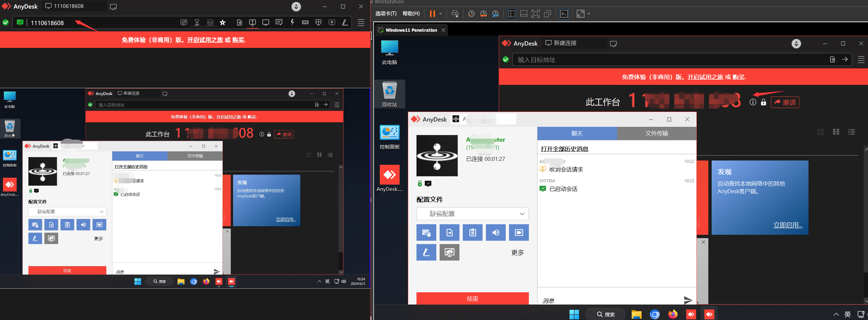Toggle keyboard and mouse permission in VM session window
This screenshot has height=320, width=868.
[x=426, y=232]
